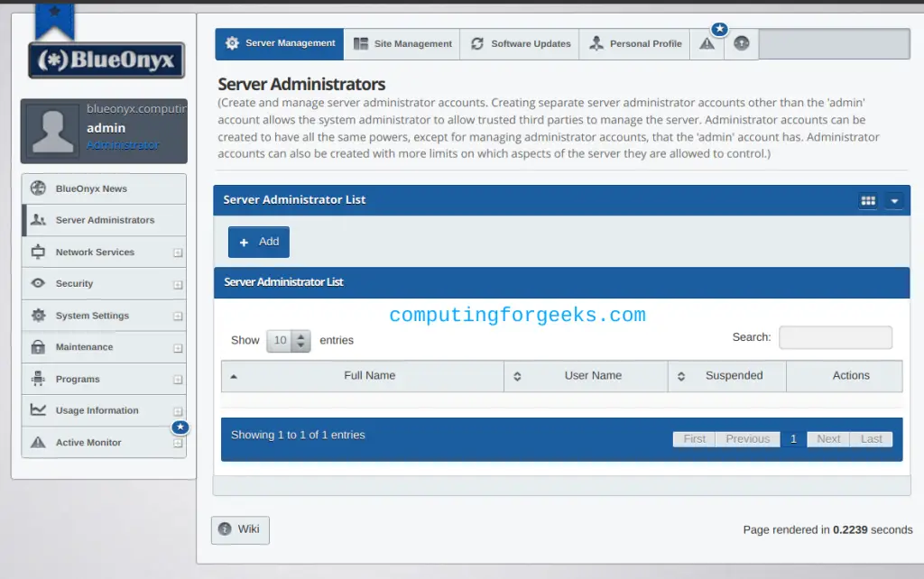Expand the Programs plus box
The image size is (924, 579).
coord(178,380)
